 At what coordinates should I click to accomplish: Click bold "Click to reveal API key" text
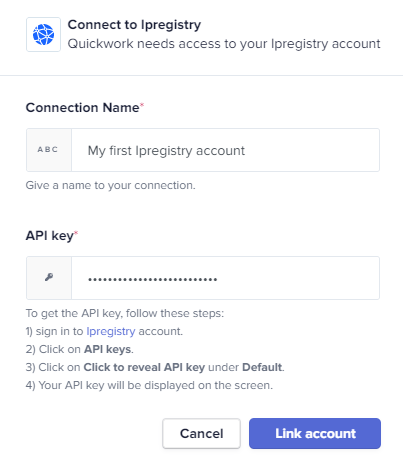(144, 367)
